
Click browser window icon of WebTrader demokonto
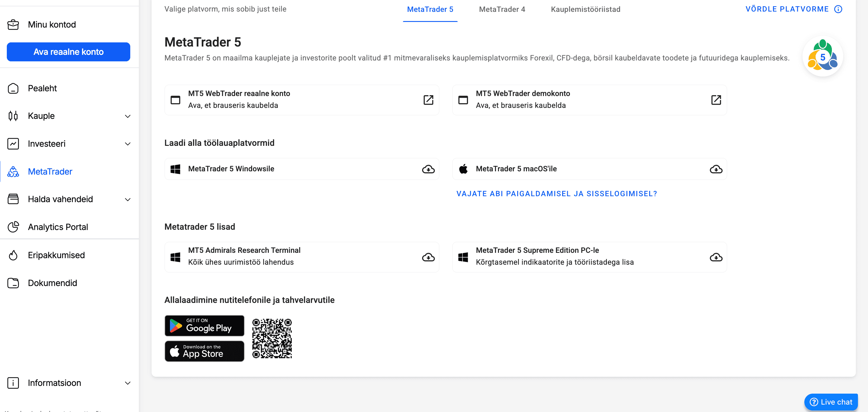click(x=463, y=100)
